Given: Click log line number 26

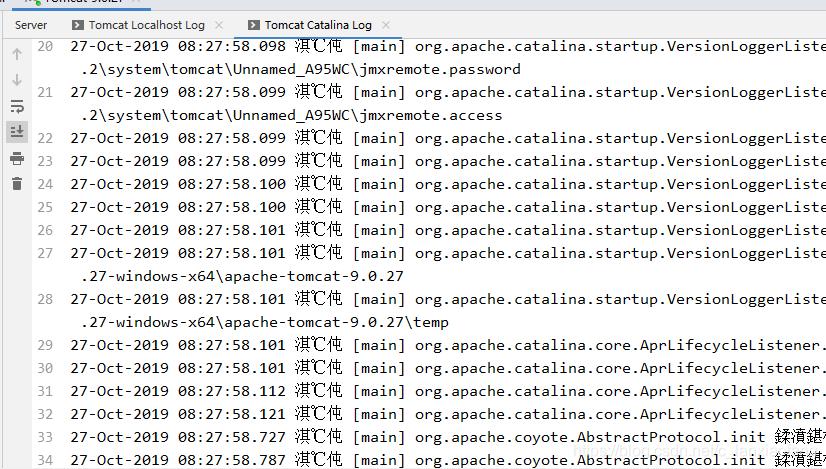Looking at the screenshot, I should pos(45,230).
